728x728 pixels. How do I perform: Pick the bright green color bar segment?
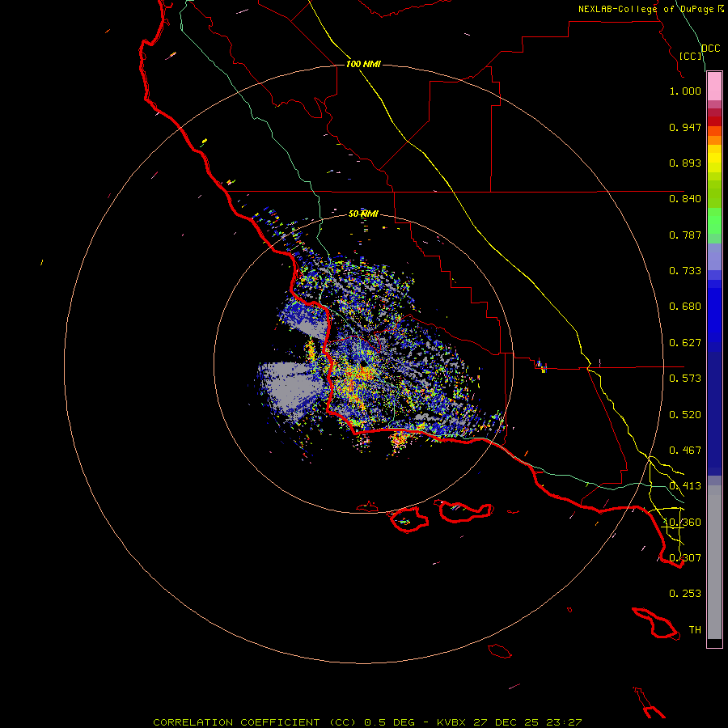714,221
